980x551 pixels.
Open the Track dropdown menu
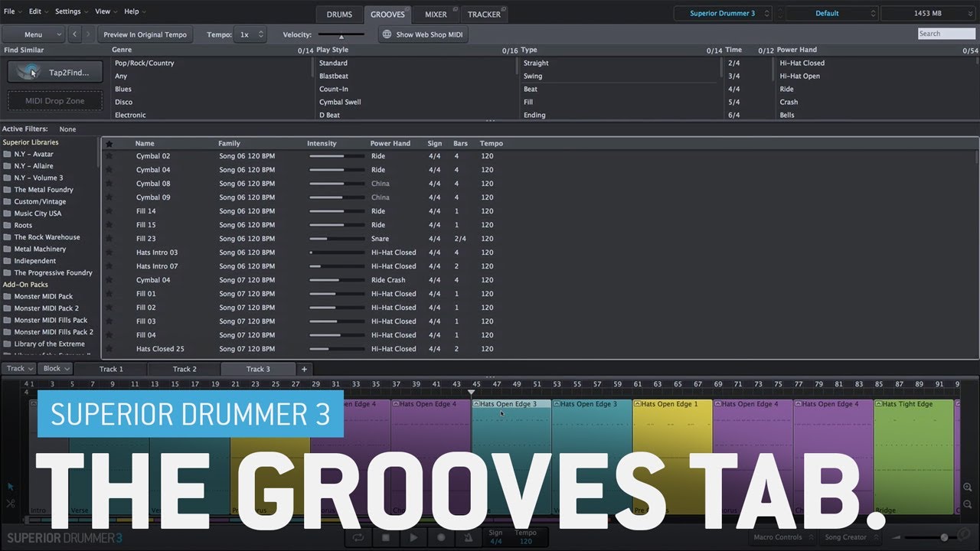point(18,369)
